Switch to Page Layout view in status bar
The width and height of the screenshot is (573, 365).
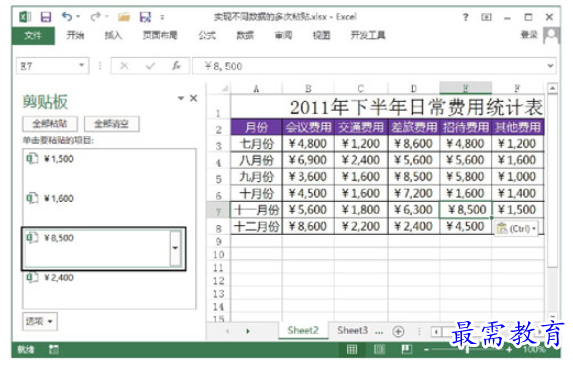[379, 350]
